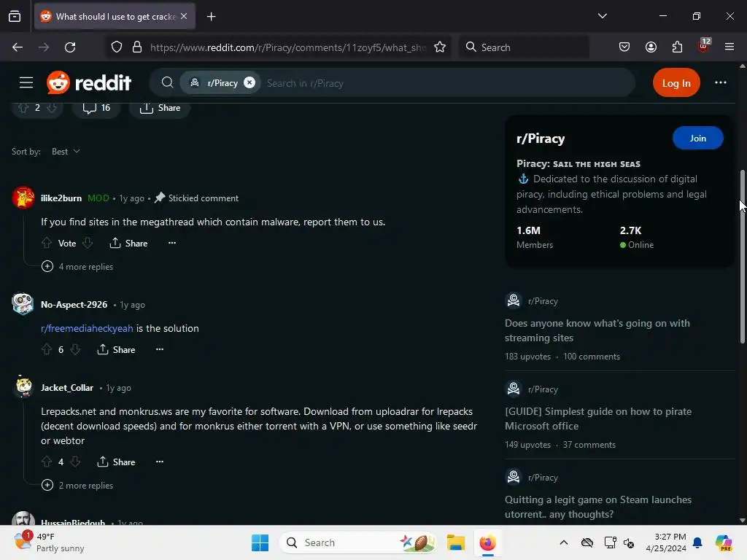Open Jacket_Collar's profile
747x560 pixels.
pyautogui.click(x=66, y=388)
